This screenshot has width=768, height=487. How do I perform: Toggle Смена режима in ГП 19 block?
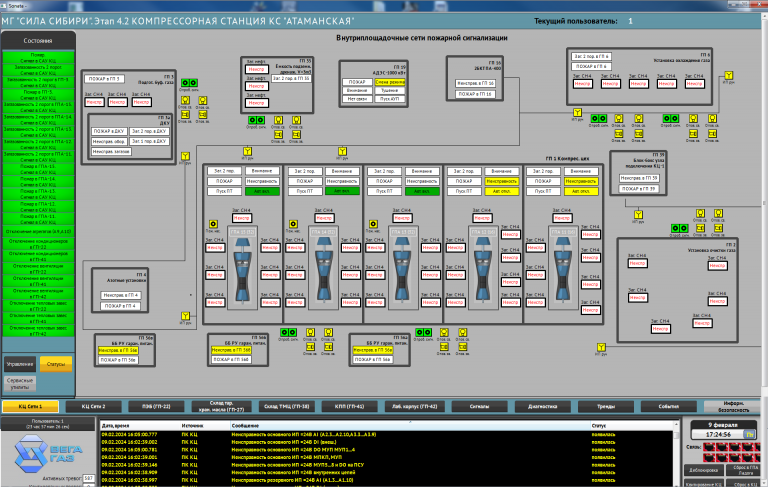pos(390,82)
